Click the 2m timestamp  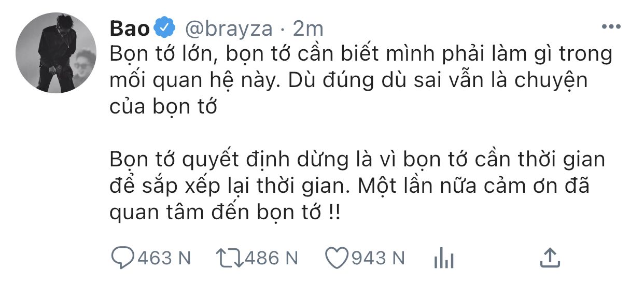308,28
